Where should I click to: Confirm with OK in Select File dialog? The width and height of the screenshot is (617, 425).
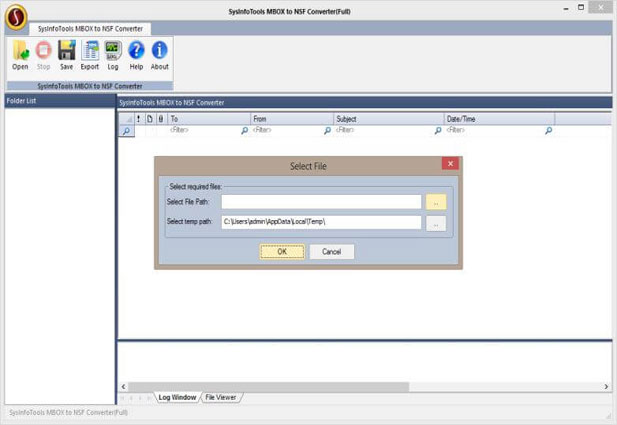coord(282,251)
